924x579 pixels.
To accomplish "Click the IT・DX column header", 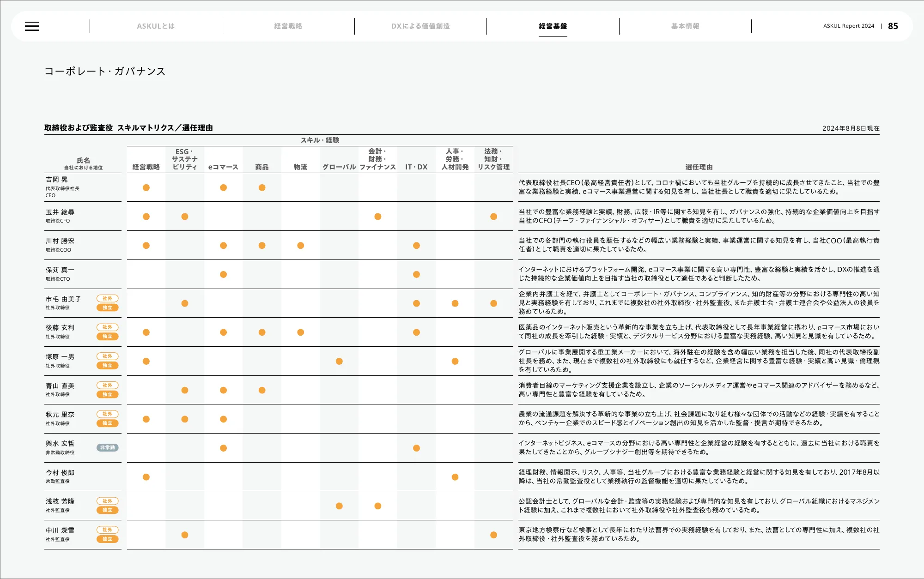I will [416, 167].
